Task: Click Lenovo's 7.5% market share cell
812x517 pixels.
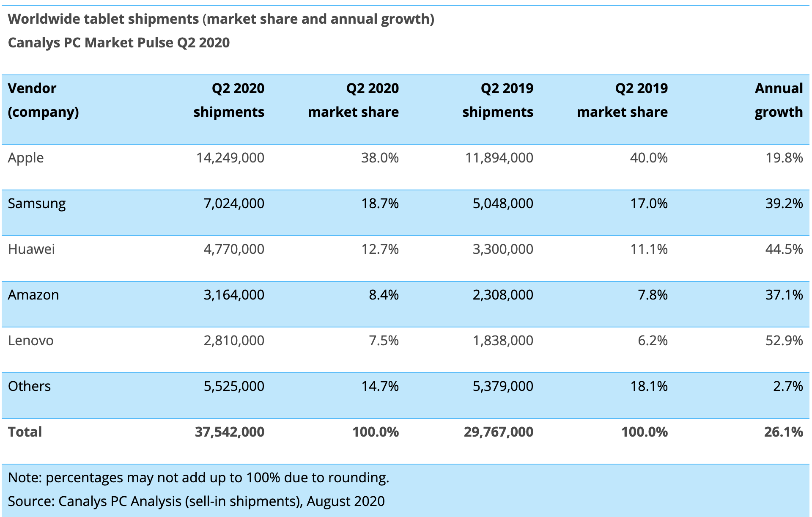Action: [x=384, y=341]
